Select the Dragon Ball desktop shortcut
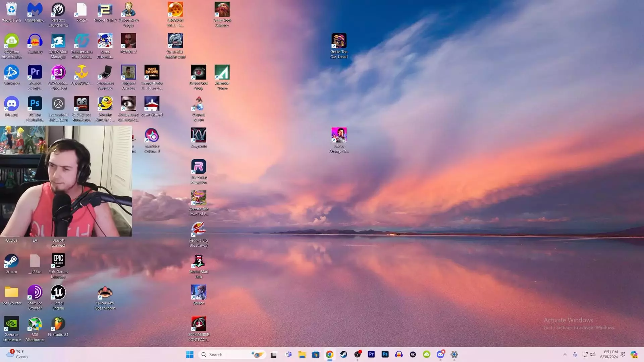 click(175, 15)
